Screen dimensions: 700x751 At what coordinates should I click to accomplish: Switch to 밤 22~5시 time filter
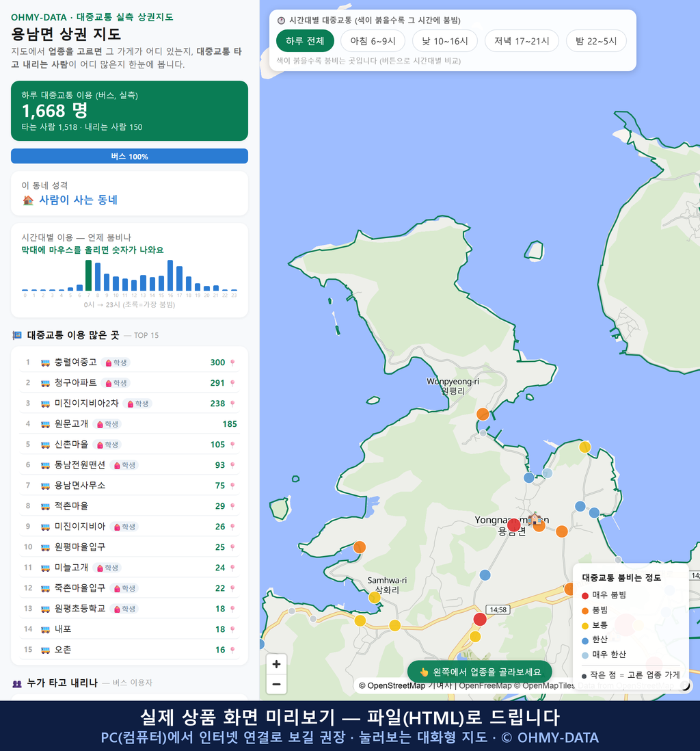tap(596, 41)
